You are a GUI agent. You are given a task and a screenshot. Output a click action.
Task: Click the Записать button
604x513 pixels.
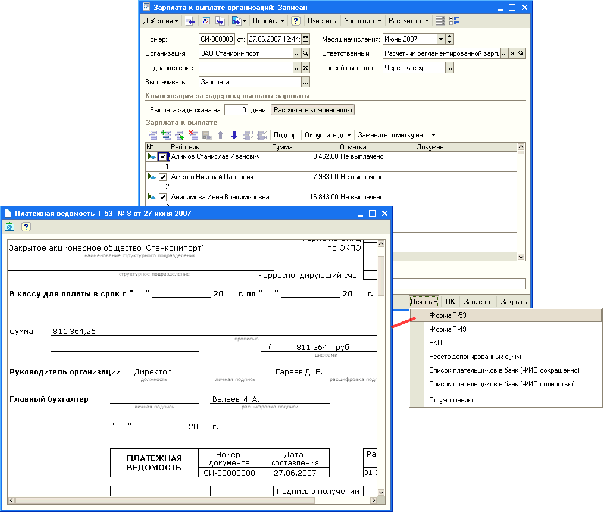click(478, 302)
